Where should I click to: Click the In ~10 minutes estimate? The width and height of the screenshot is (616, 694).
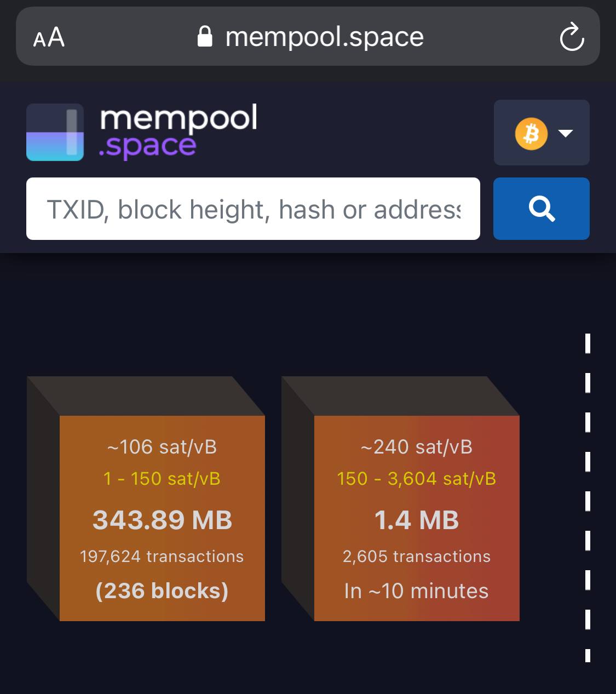click(417, 591)
